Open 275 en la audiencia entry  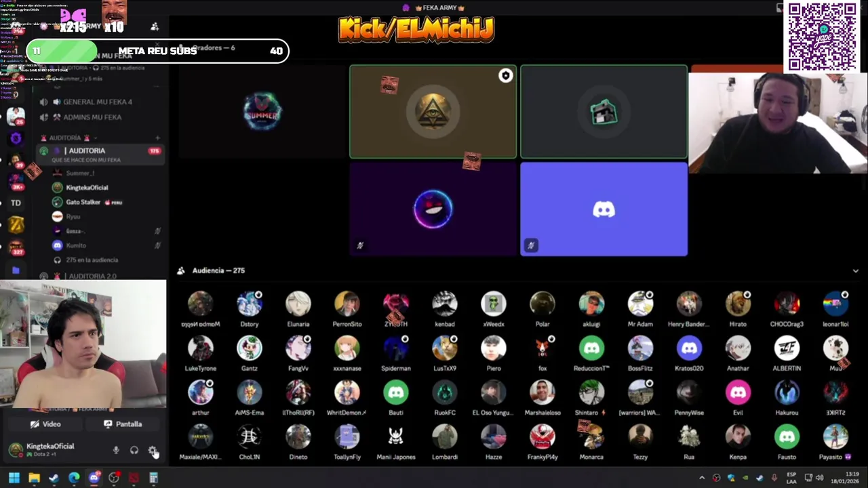92,260
